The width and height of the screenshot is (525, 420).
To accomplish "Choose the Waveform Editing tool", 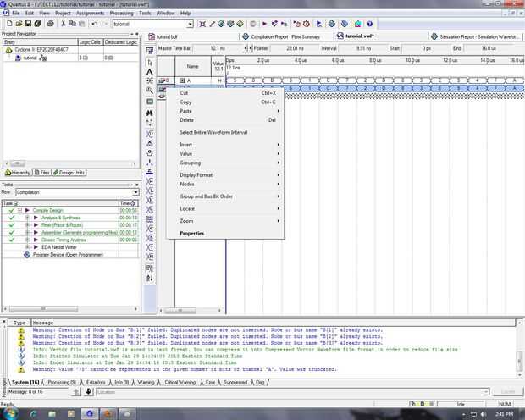I will click(x=150, y=80).
